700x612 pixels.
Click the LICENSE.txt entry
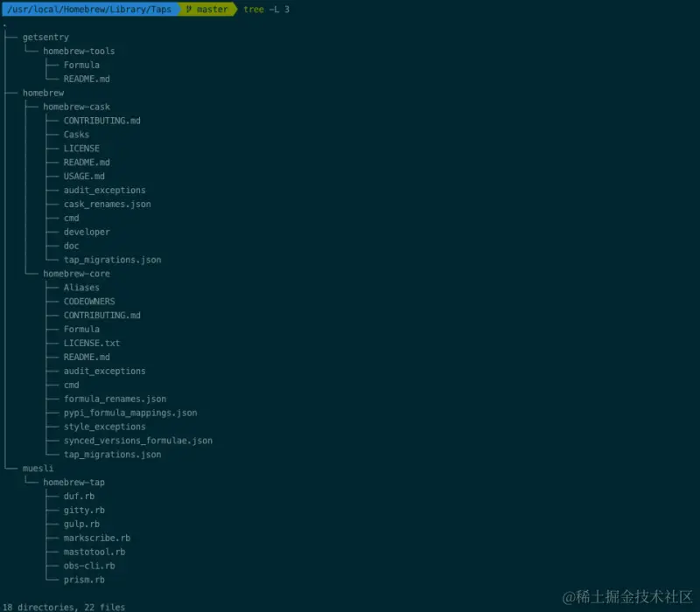92,343
